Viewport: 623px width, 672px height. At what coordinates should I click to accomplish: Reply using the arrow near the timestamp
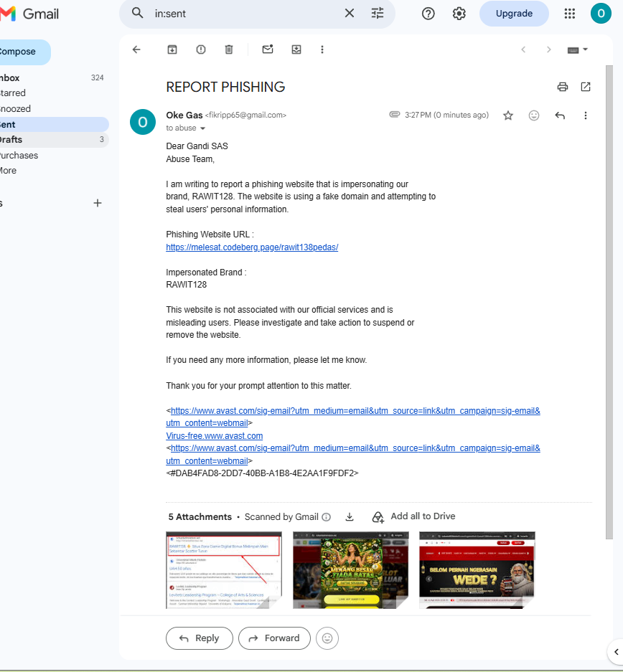coord(560,115)
